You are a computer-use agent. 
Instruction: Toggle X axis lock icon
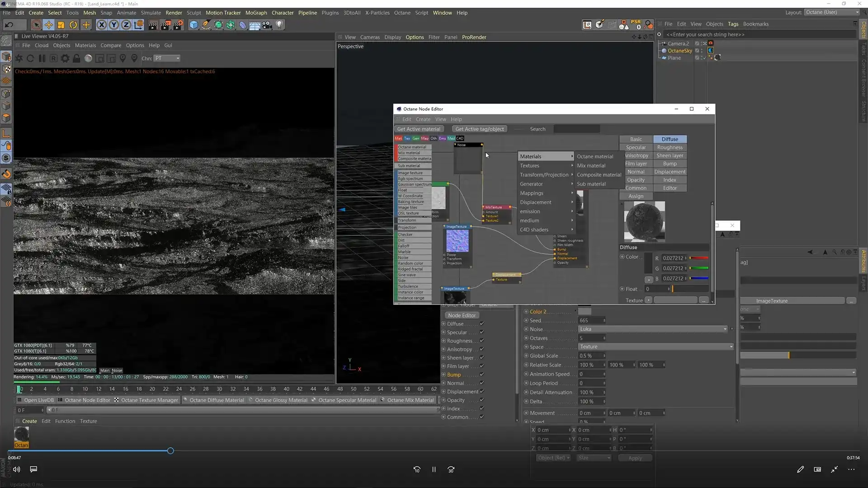pyautogui.click(x=102, y=25)
